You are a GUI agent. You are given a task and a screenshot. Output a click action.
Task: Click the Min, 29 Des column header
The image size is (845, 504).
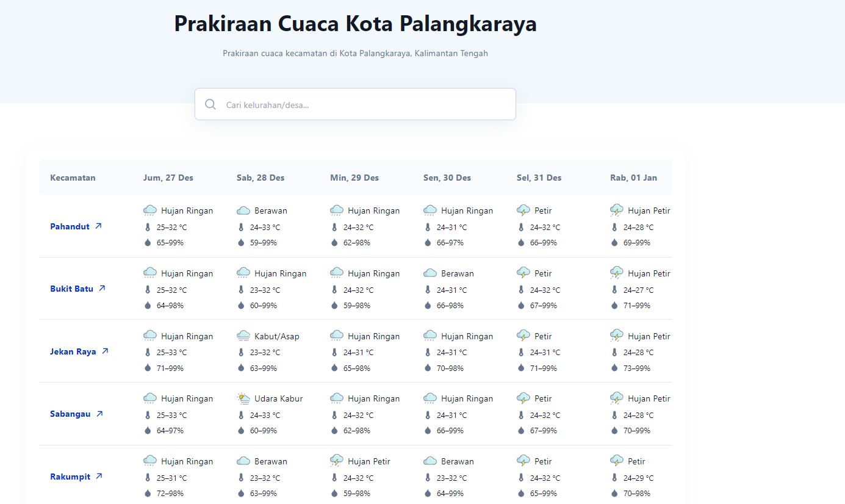coord(354,178)
